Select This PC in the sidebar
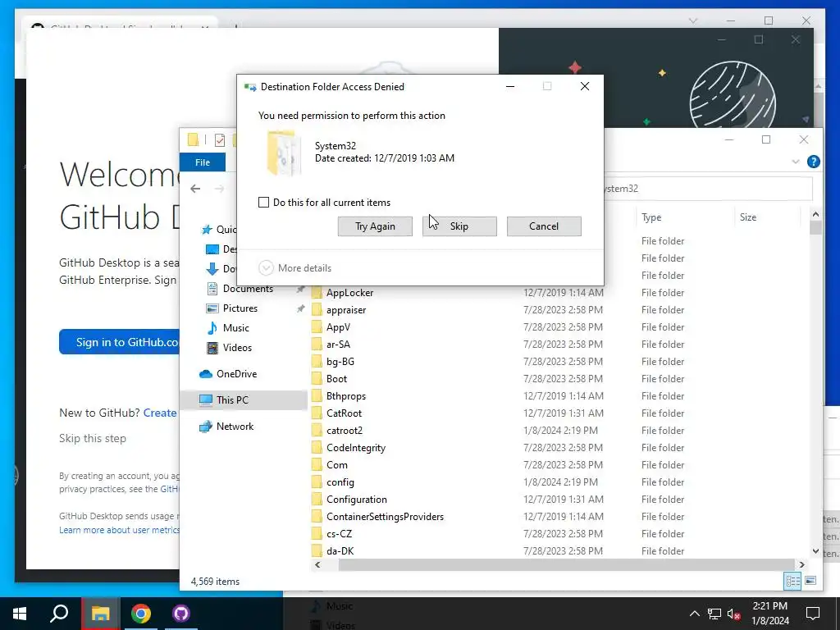Image resolution: width=840 pixels, height=630 pixels. [x=232, y=400]
